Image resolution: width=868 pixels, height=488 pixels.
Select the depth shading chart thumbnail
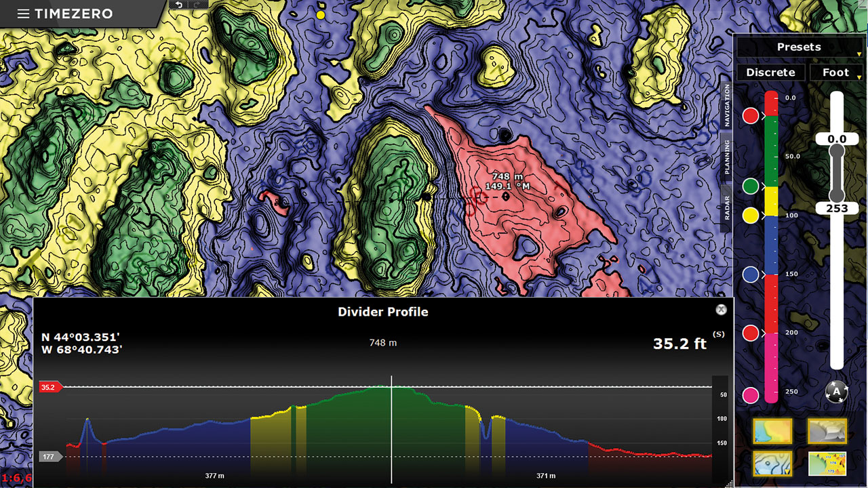pos(772,431)
